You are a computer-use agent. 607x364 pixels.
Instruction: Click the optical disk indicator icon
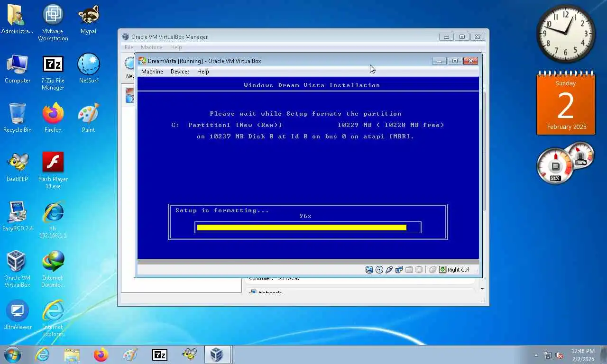pyautogui.click(x=379, y=270)
